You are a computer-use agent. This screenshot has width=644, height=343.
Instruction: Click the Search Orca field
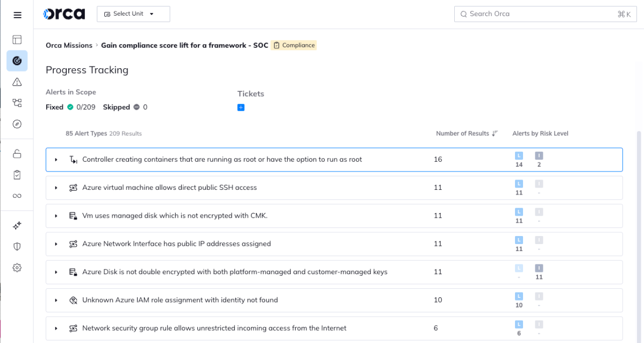tap(538, 14)
